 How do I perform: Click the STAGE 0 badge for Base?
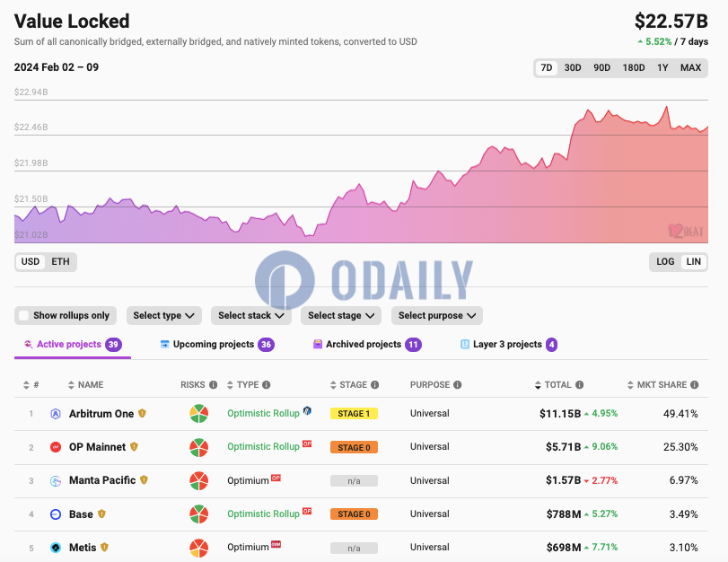pyautogui.click(x=354, y=514)
